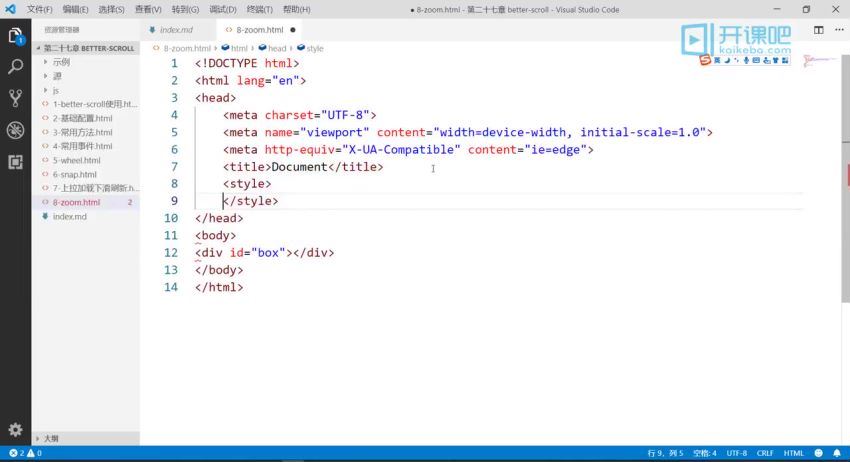Open the editor more actions menu
850x462 pixels.
click(x=839, y=30)
